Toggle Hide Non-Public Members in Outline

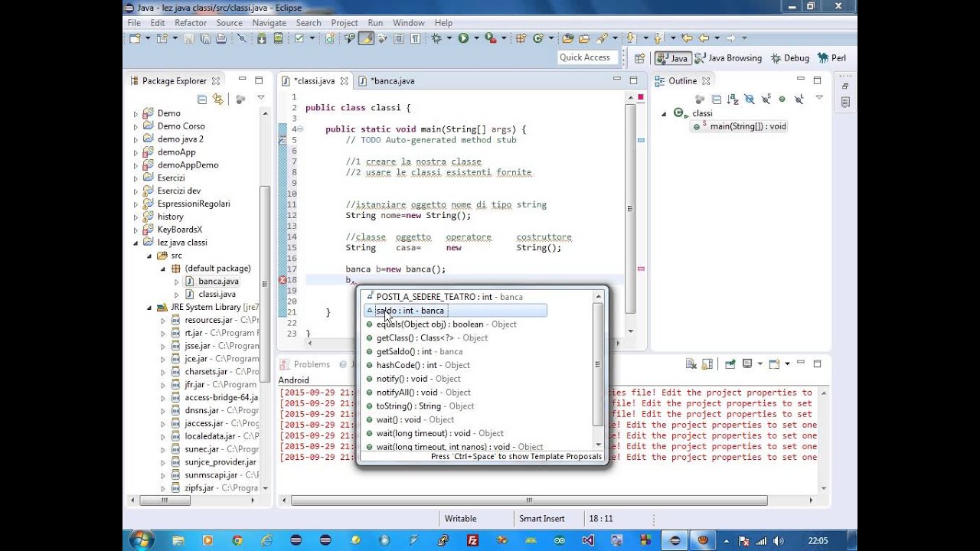coord(782,99)
